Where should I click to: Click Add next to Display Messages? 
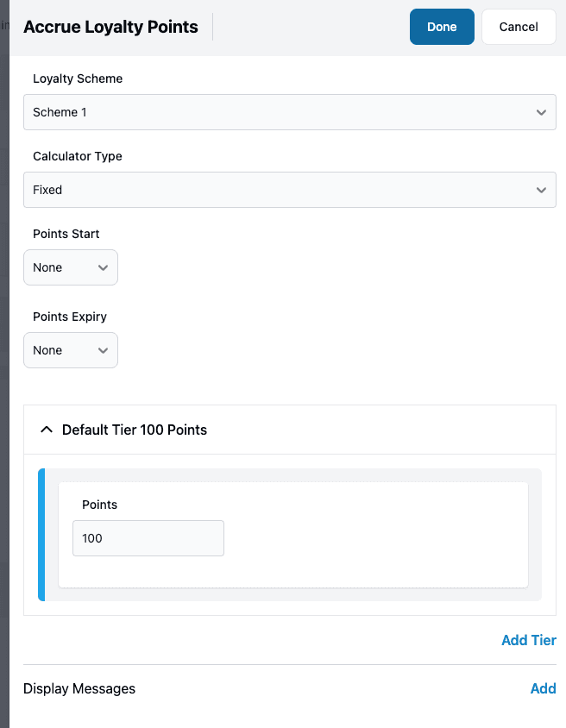543,688
